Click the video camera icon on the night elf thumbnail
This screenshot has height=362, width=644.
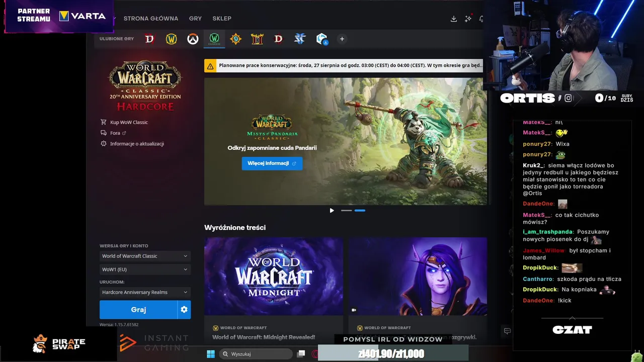[354, 310]
